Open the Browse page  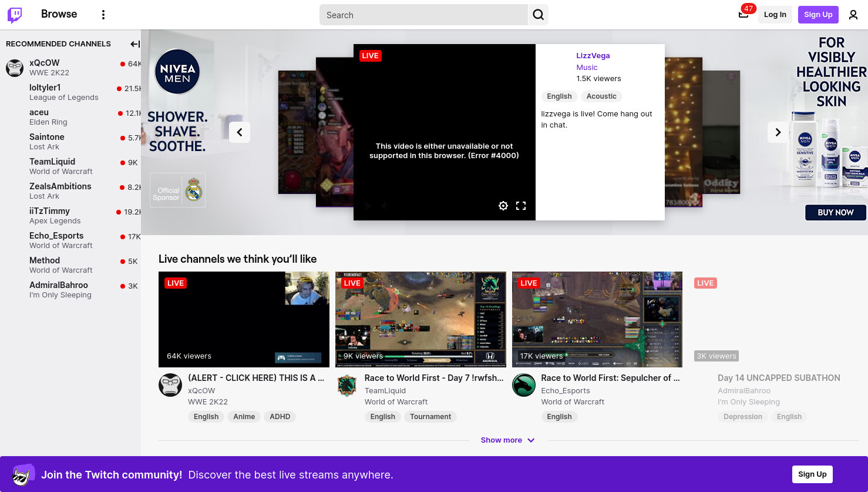59,14
